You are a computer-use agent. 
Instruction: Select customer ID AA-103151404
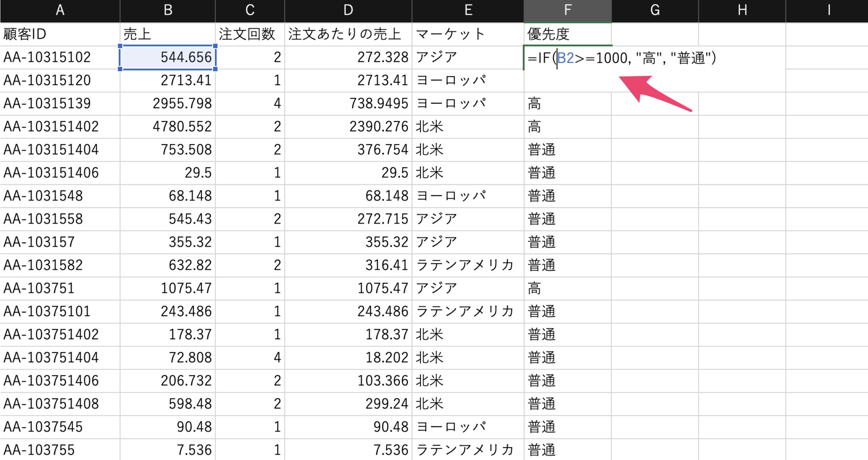point(60,150)
